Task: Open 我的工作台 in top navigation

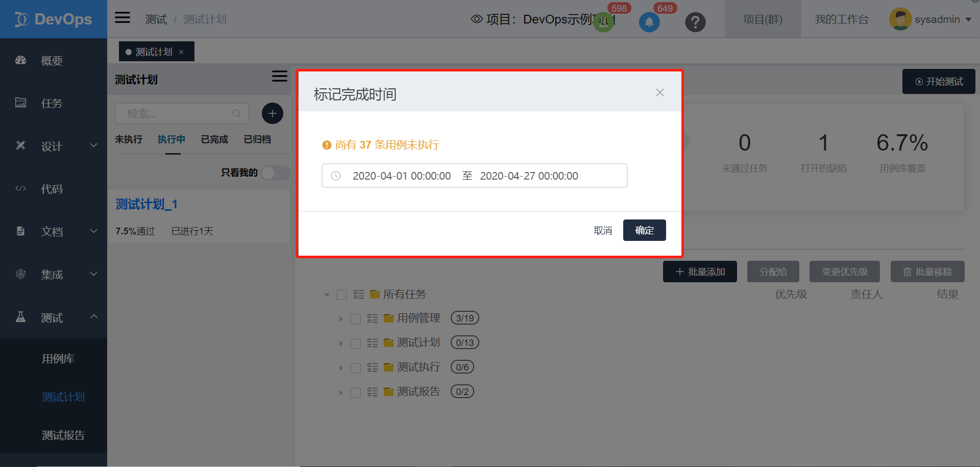Action: (x=842, y=19)
